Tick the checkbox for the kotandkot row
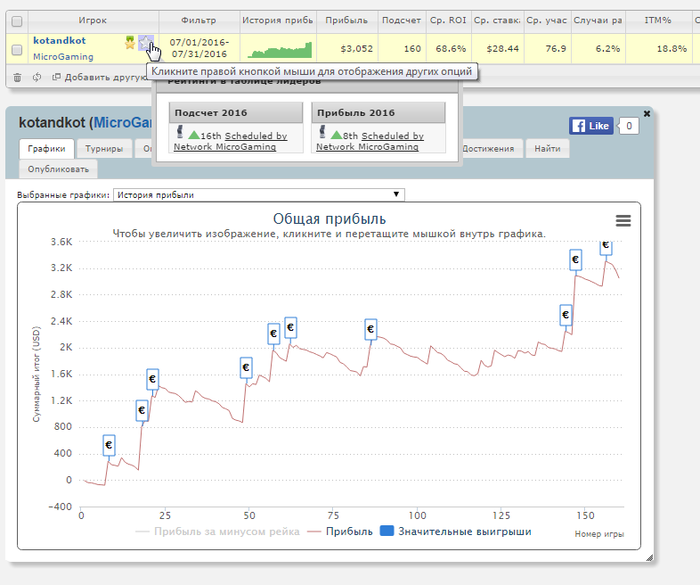 click(17, 50)
